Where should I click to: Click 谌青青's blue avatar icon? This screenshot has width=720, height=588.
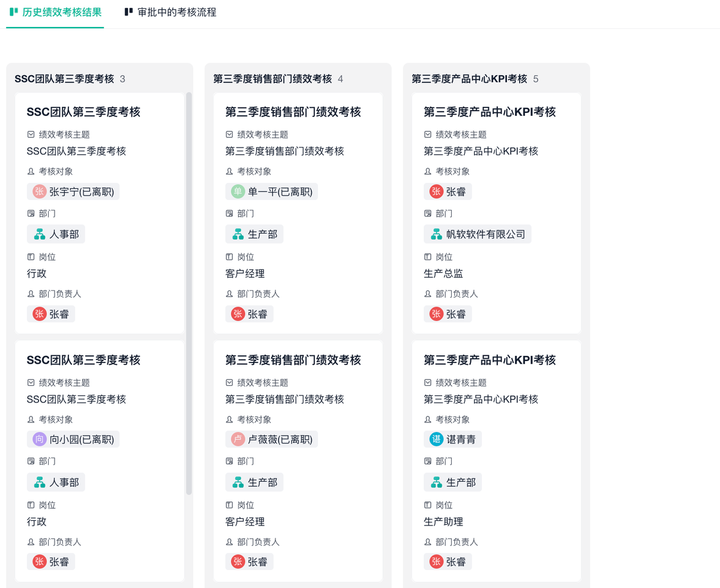[437, 439]
